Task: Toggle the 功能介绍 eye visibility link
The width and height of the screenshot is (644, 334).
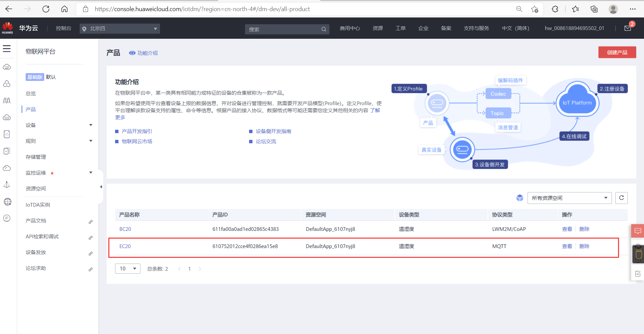Action: click(x=143, y=53)
